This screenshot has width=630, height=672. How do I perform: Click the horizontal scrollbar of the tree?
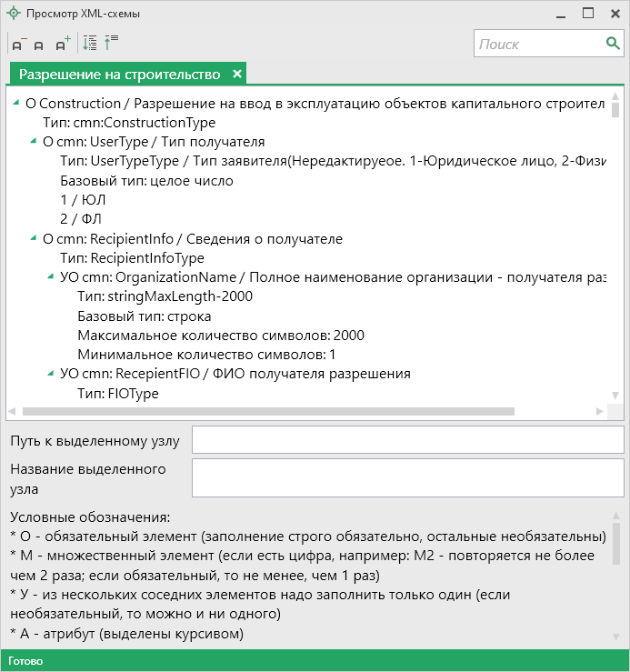click(x=273, y=412)
